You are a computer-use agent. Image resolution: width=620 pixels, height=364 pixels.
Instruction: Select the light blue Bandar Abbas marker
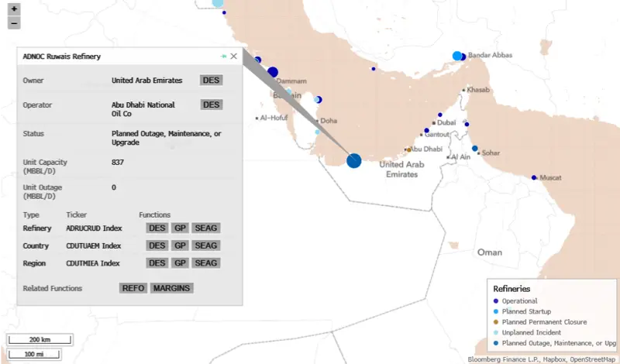[x=457, y=56]
